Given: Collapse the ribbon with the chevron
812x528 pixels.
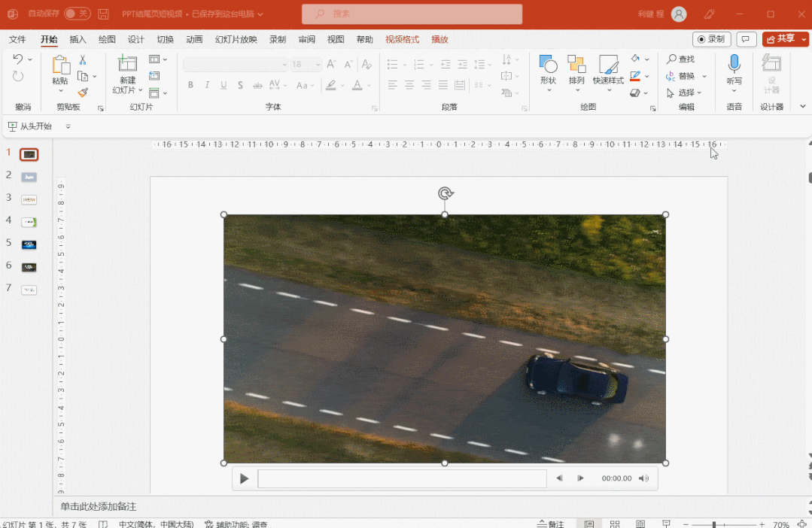Looking at the screenshot, I should pos(803,107).
